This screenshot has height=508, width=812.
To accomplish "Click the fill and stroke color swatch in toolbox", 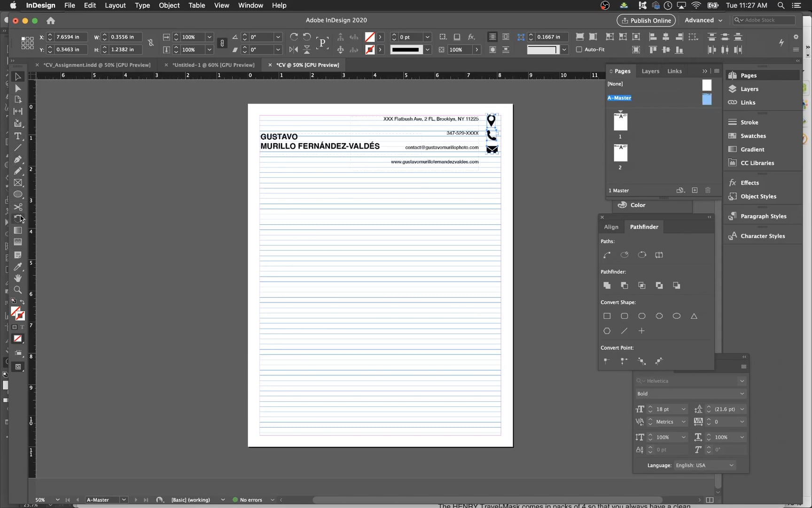I will [17, 313].
